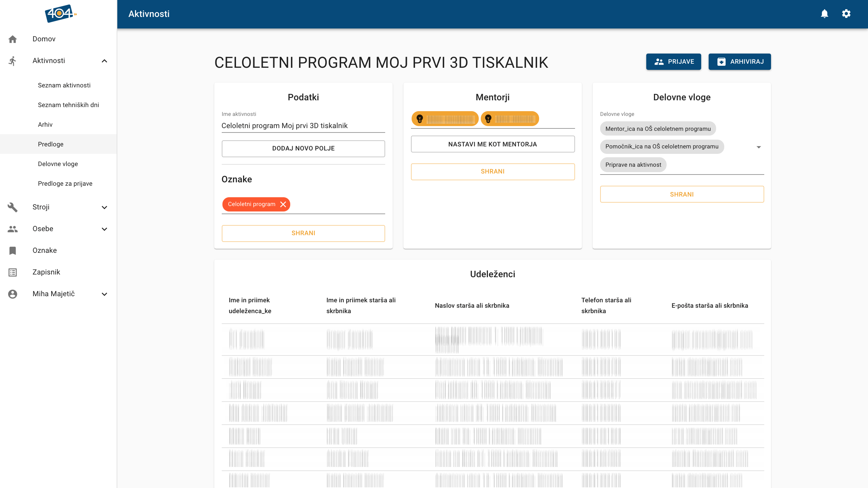
Task: Click the Domov home icon
Action: point(13,39)
